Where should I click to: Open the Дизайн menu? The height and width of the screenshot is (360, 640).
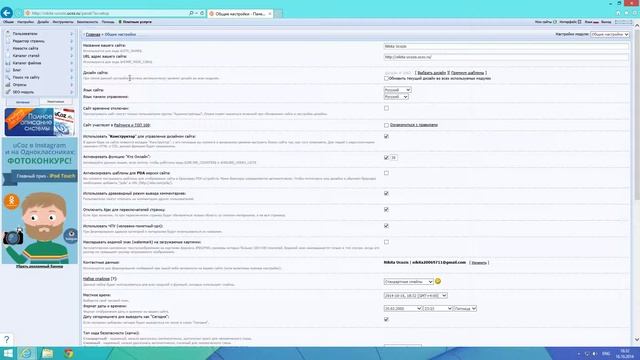pos(43,22)
